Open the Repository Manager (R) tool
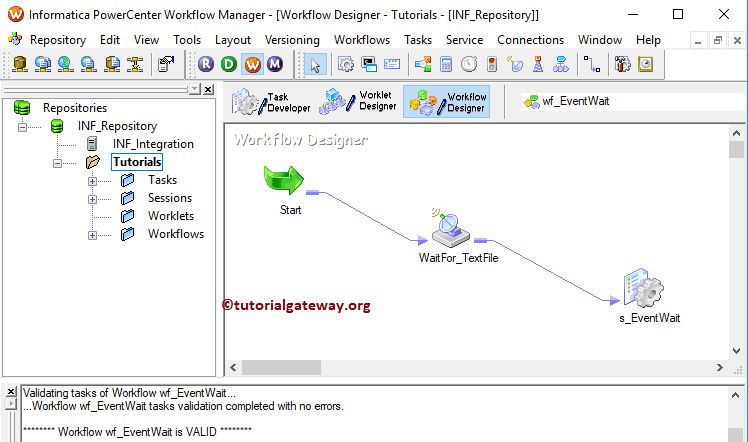The width and height of the screenshot is (748, 442). pyautogui.click(x=206, y=64)
